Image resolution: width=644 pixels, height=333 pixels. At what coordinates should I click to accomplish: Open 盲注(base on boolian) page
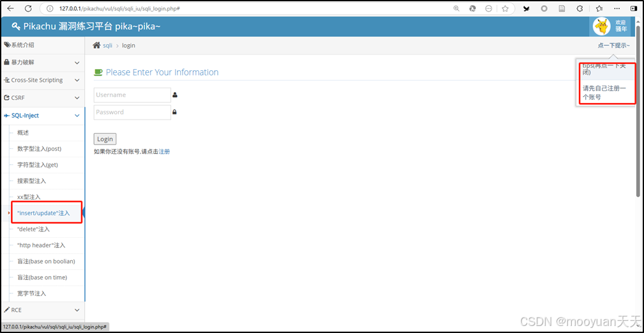[x=47, y=261]
